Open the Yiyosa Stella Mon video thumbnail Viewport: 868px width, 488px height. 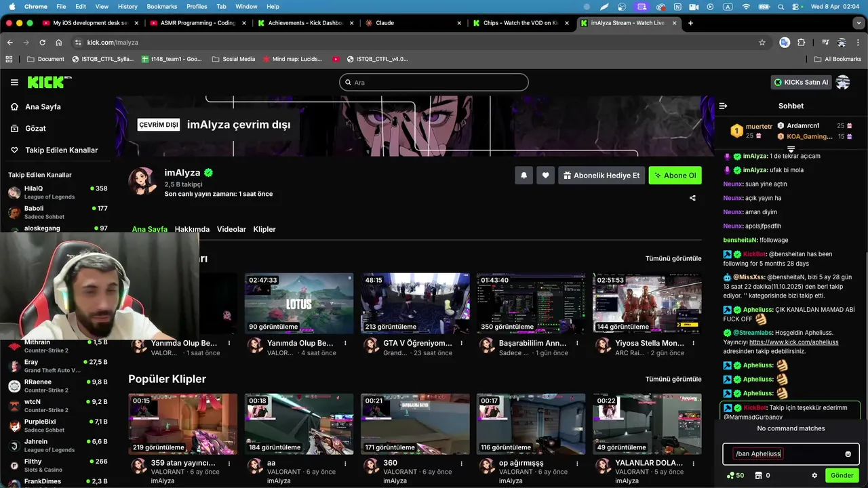tap(647, 303)
